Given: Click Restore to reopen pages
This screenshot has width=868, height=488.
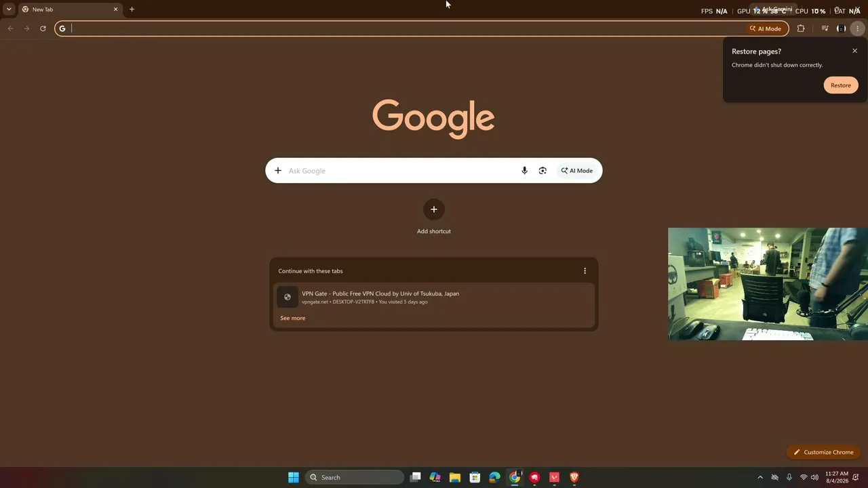Looking at the screenshot, I should [x=841, y=85].
